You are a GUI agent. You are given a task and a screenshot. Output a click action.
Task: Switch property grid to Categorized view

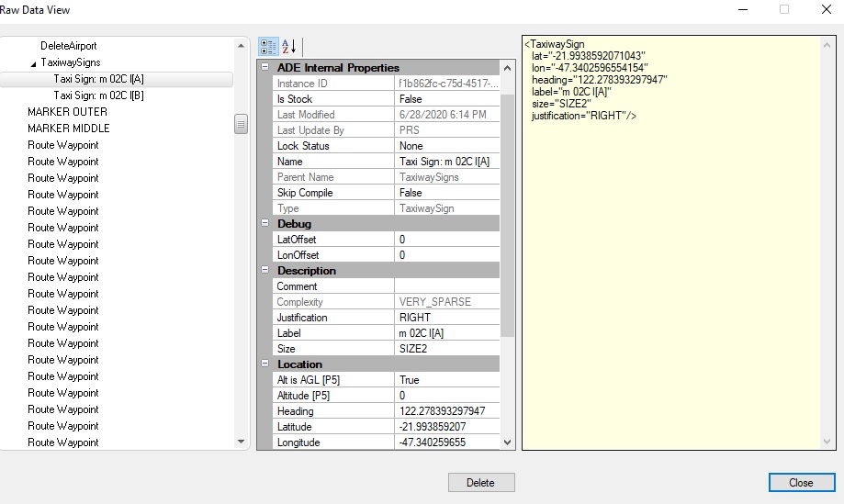click(269, 47)
